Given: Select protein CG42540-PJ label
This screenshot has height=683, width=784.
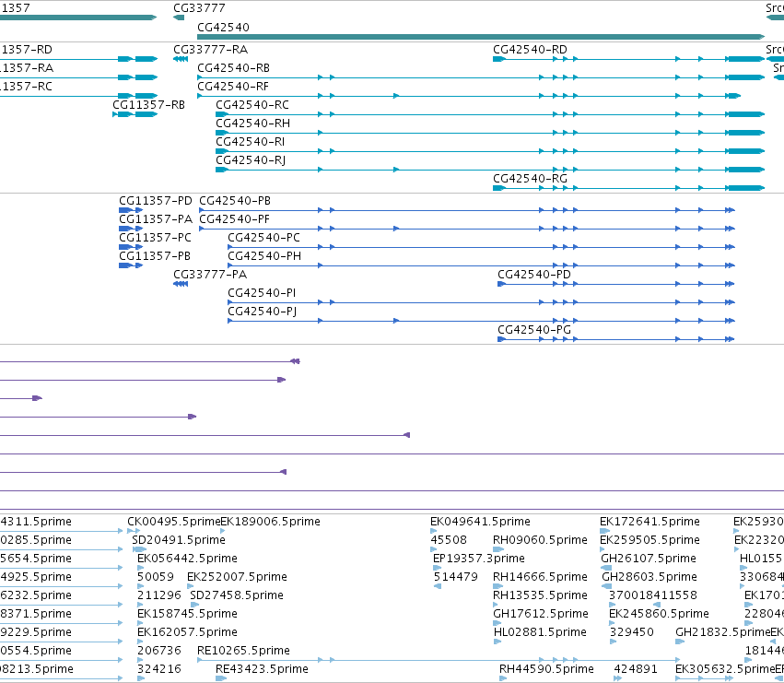Looking at the screenshot, I should coord(263,312).
